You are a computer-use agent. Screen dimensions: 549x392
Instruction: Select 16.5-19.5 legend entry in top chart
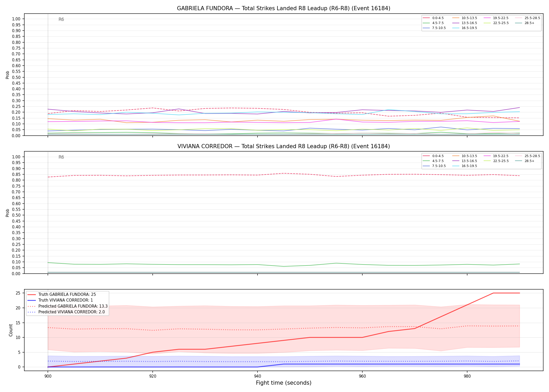[x=465, y=28]
